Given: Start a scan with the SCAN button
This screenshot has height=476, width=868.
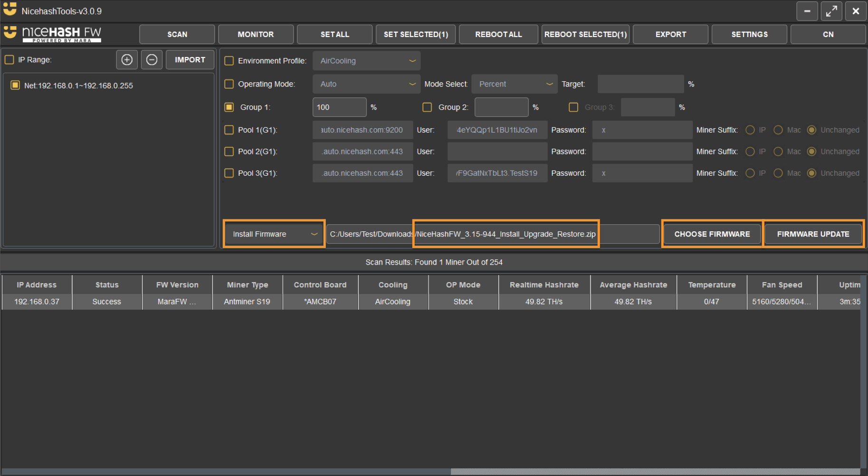Looking at the screenshot, I should [177, 34].
